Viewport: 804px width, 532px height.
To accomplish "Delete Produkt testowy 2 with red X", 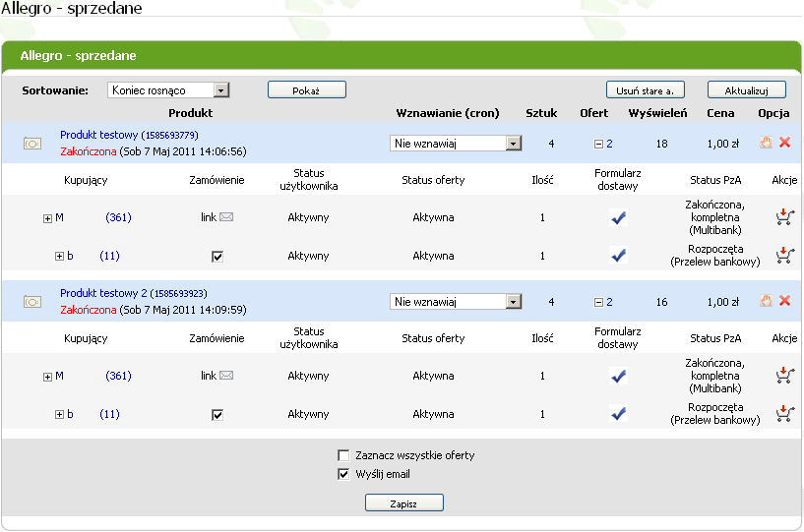I will (x=784, y=301).
